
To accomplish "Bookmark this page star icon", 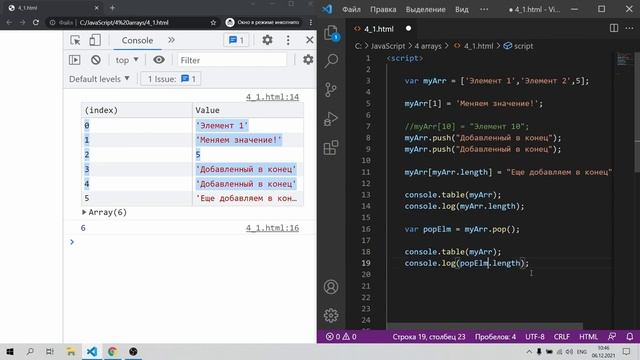I will click(213, 22).
